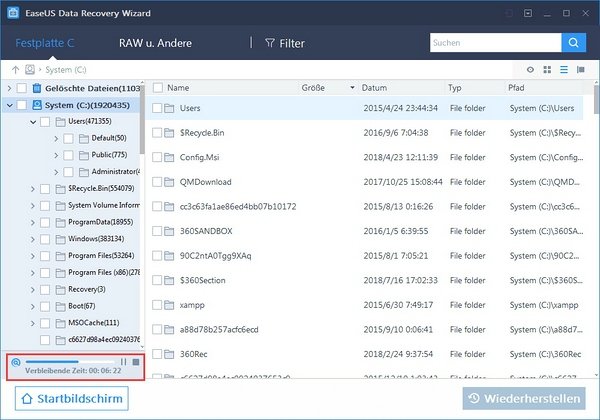Switch to details pane view icon
Image resolution: width=600 pixels, height=420 pixels.
[x=581, y=70]
